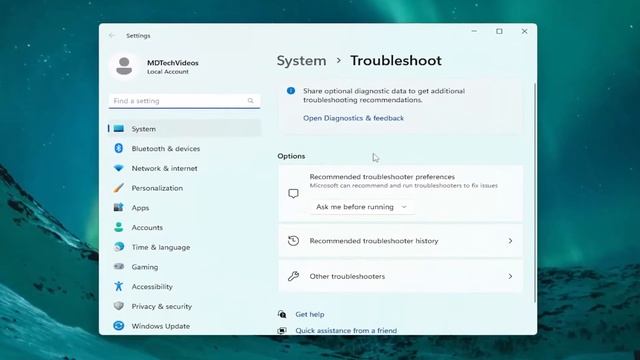Click the back arrow in Settings title bar

coord(112,36)
